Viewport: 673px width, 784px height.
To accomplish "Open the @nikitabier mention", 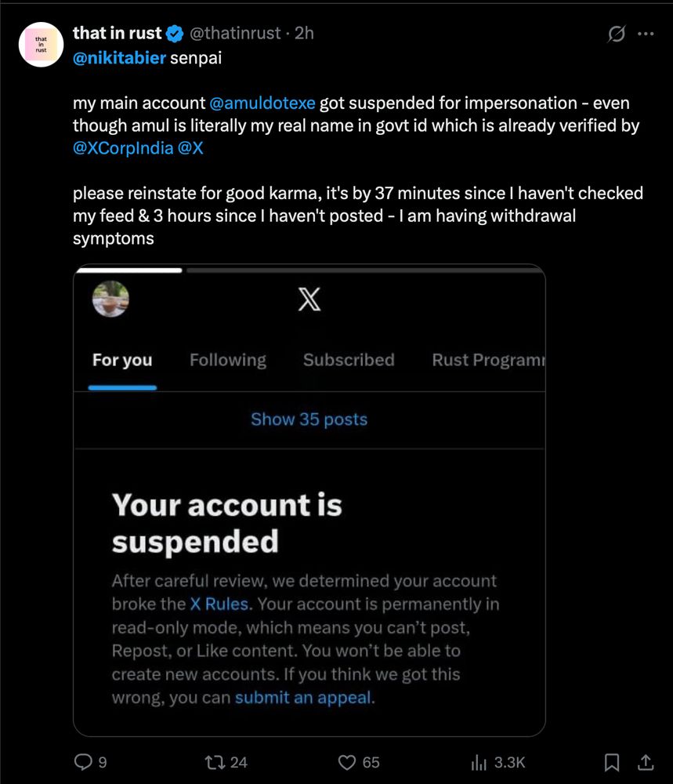I will click(x=119, y=58).
